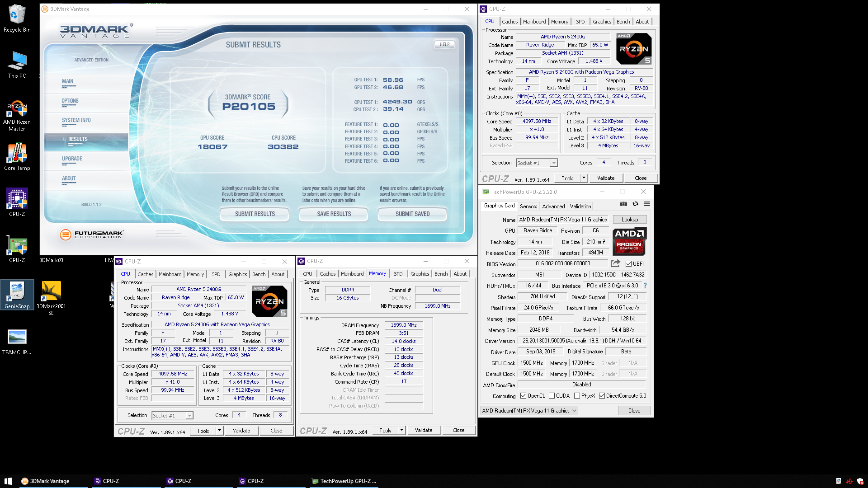Expand Socket #1 selection in top-right CPU-Z

(x=554, y=163)
